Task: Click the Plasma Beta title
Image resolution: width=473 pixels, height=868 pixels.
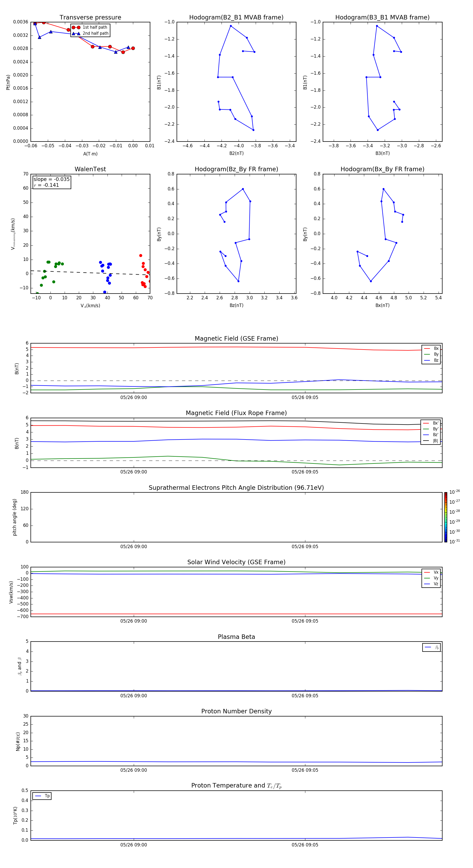Action: coord(236,637)
